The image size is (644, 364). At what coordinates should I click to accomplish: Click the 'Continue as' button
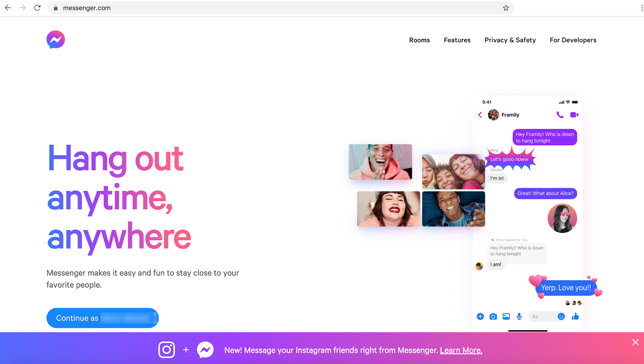(103, 318)
